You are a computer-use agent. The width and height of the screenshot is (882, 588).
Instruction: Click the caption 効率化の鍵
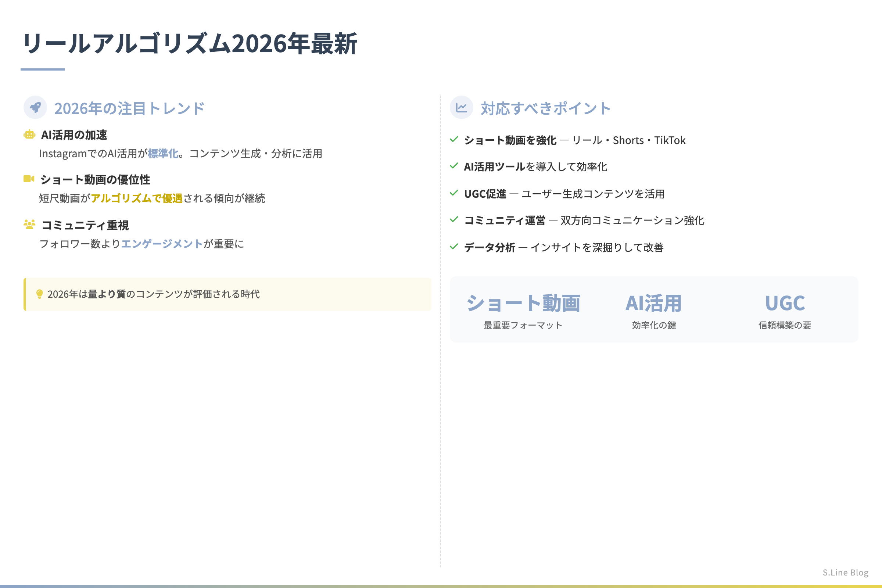pyautogui.click(x=654, y=325)
